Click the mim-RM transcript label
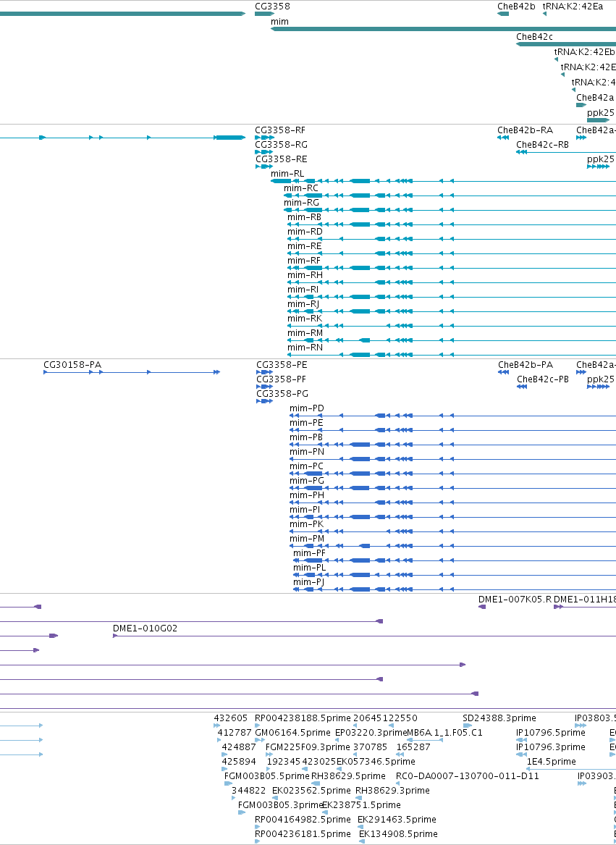Screen dimensions: 616x845 point(305,333)
